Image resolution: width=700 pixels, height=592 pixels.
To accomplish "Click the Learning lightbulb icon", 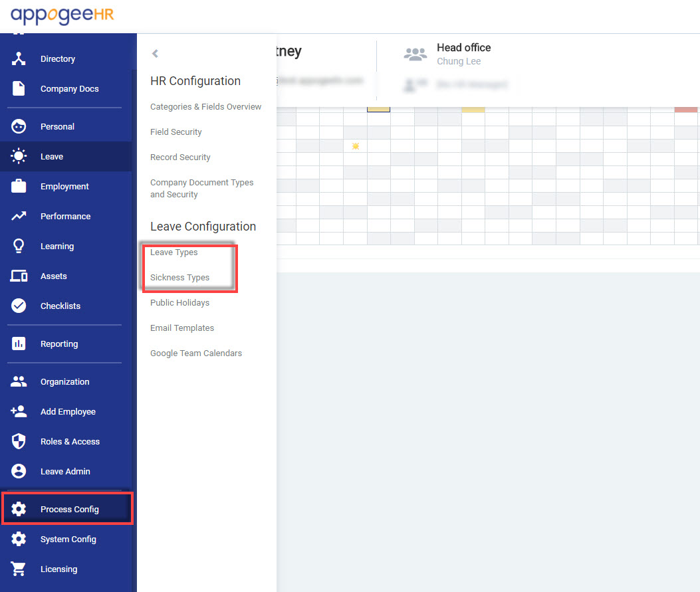I will [x=19, y=246].
